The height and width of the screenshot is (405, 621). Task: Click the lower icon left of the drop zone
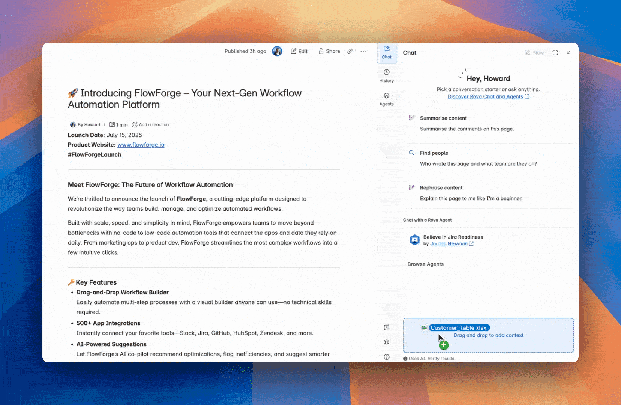[387, 342]
